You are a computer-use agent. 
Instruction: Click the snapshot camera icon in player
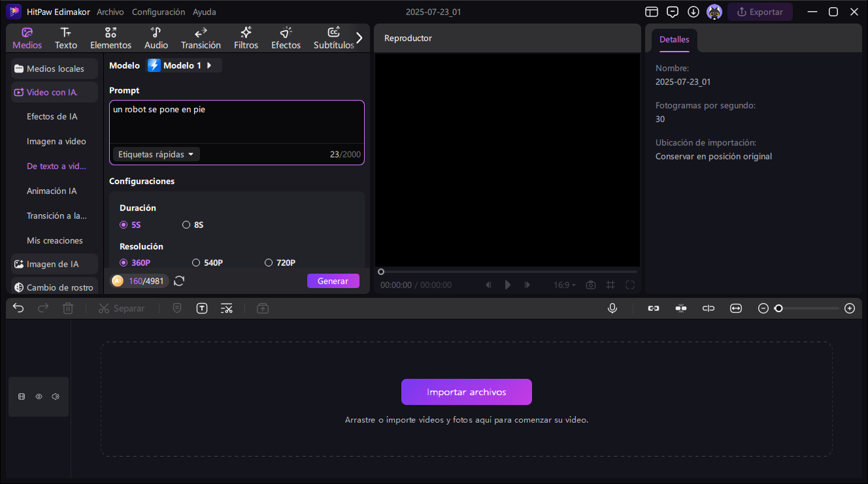point(591,285)
